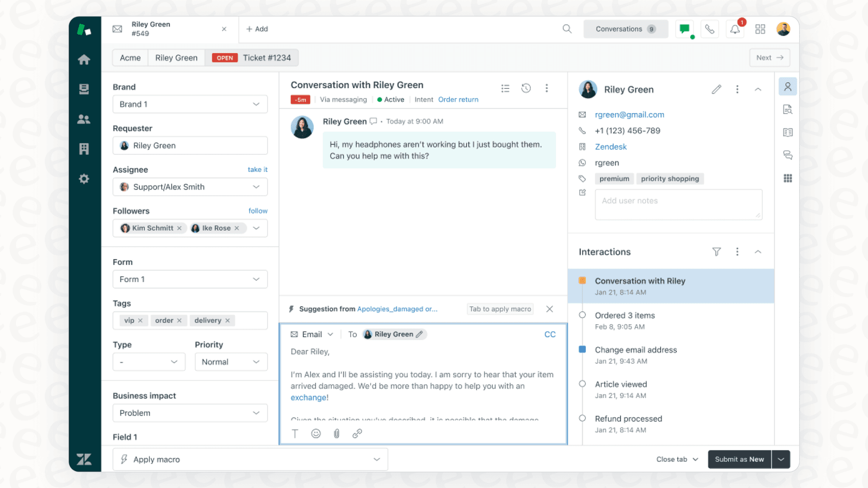Click the attachment paperclip in the reply composer

[336, 433]
